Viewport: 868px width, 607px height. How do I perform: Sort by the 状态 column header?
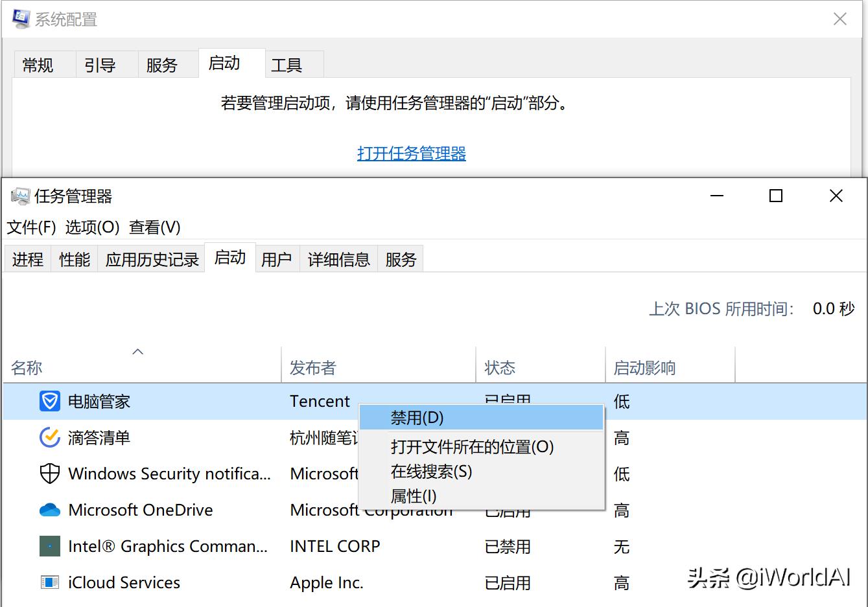(x=541, y=364)
